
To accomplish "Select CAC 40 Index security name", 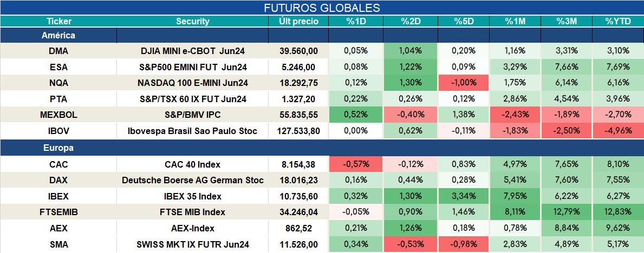I will (x=193, y=164).
